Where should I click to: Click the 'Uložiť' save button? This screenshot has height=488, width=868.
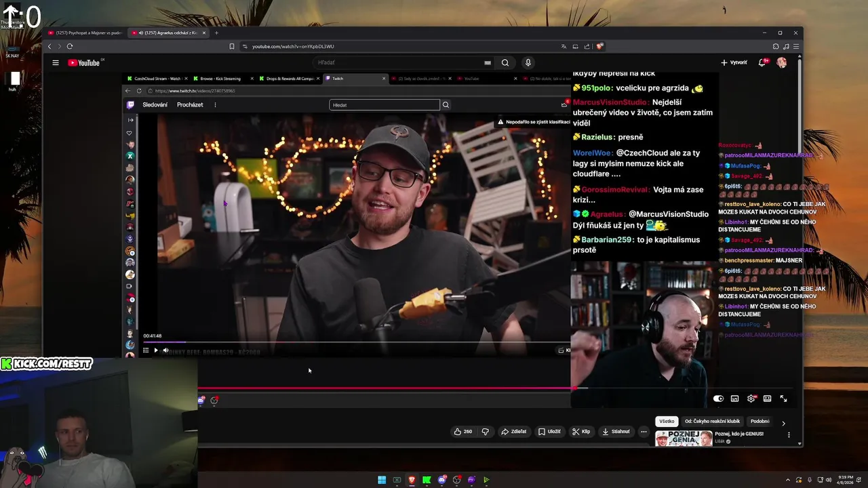tap(549, 431)
